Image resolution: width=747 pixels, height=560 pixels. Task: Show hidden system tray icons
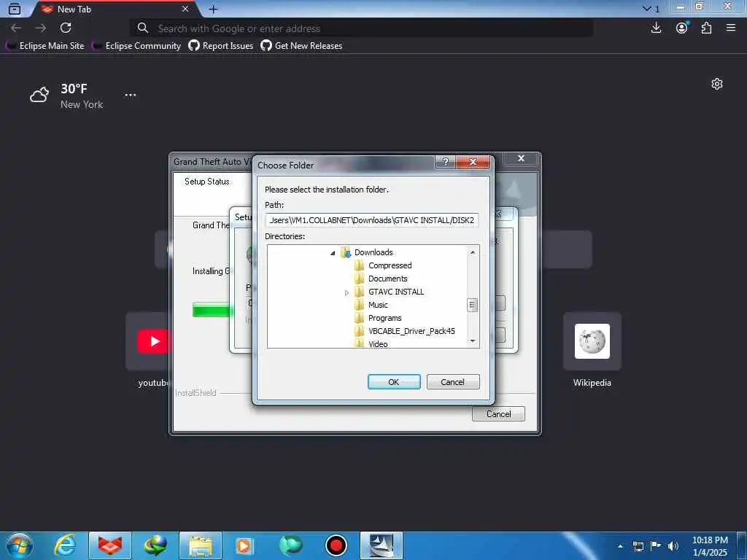click(x=620, y=546)
